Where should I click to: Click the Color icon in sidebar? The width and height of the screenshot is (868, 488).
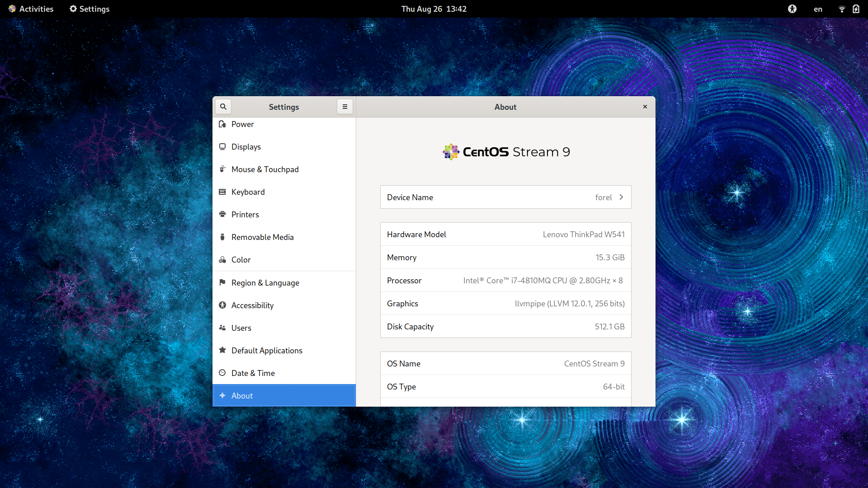[222, 260]
